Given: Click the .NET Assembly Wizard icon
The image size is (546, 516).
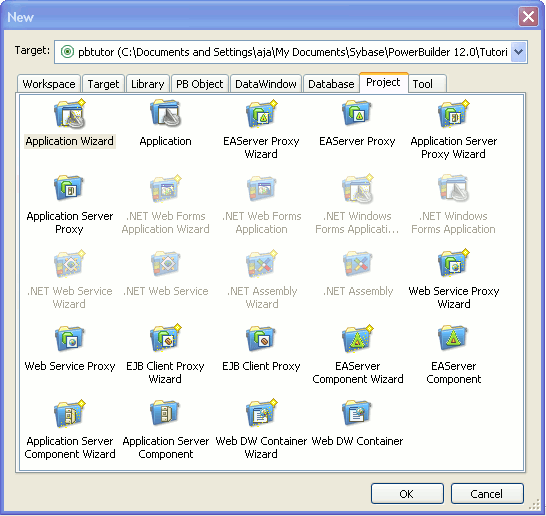Looking at the screenshot, I should pyautogui.click(x=262, y=264).
